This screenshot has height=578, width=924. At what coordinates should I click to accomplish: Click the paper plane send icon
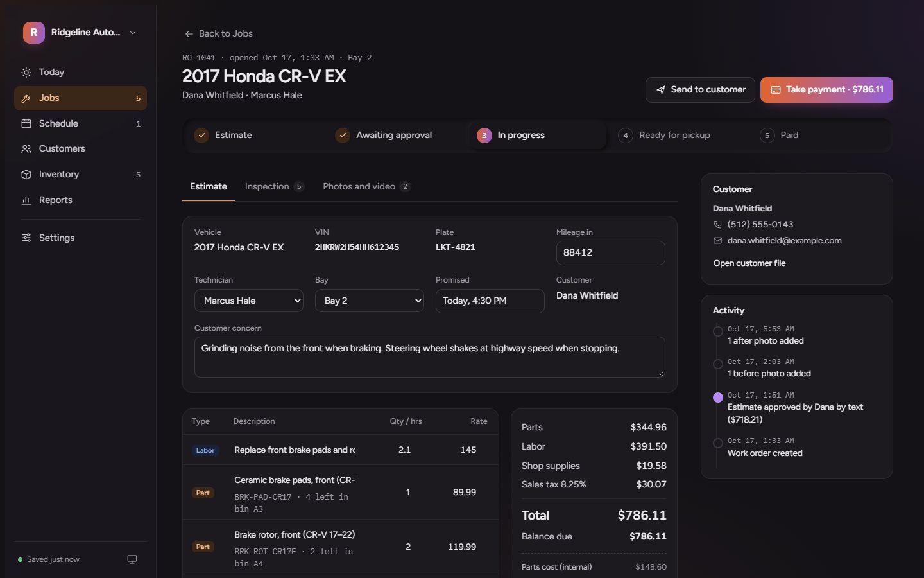pos(661,90)
